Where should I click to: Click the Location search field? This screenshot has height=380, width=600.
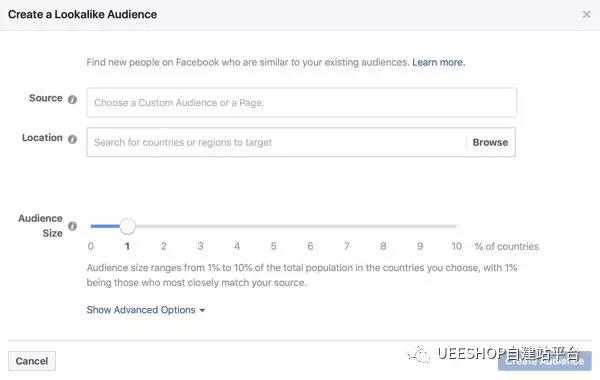pos(276,142)
